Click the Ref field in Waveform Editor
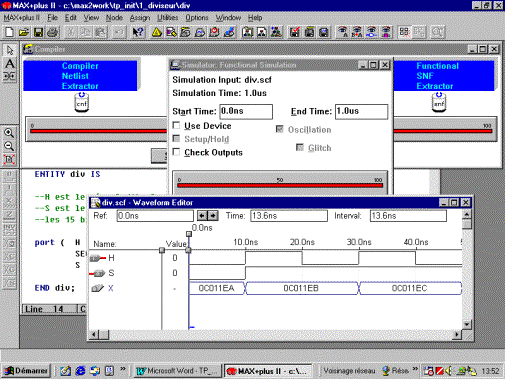The height and width of the screenshot is (379, 505). pos(155,216)
